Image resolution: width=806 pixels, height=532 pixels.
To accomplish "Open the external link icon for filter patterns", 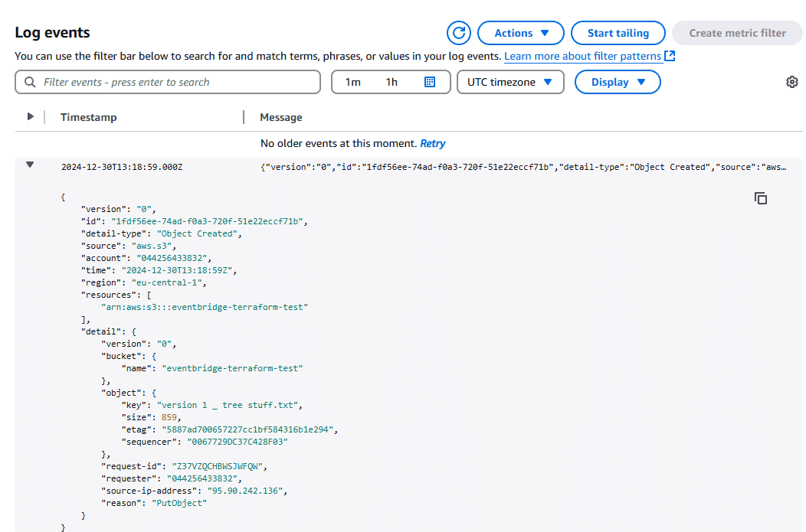I will pos(670,56).
